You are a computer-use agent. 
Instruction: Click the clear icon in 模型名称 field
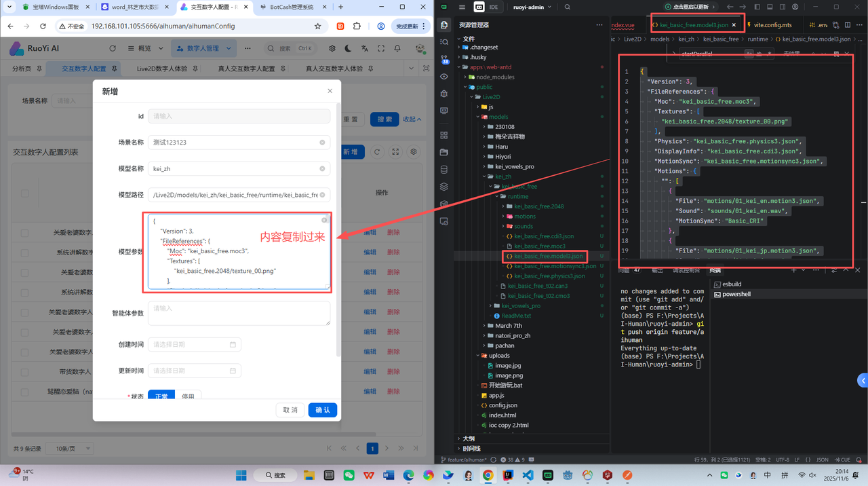[322, 168]
